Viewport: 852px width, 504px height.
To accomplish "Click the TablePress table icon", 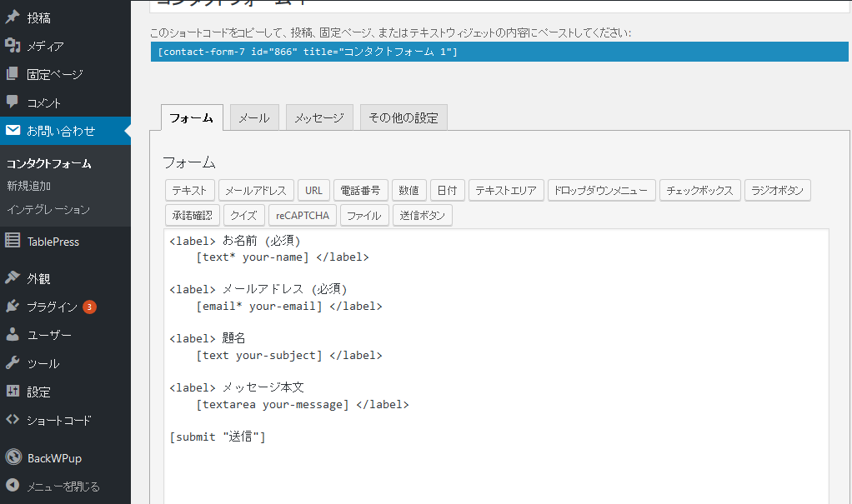I will [x=13, y=242].
